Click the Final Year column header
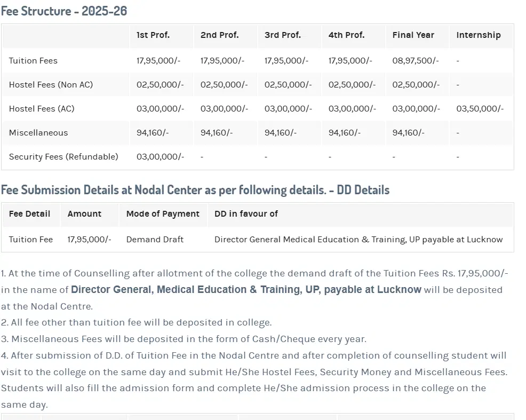This screenshot has width=526, height=420. [x=413, y=35]
